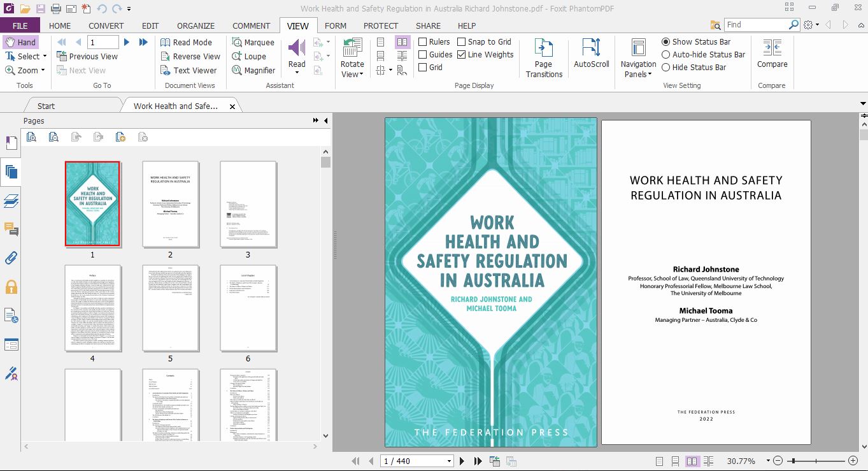The width and height of the screenshot is (868, 471).
Task: Open the Bookmarks side panel
Action: (11, 143)
